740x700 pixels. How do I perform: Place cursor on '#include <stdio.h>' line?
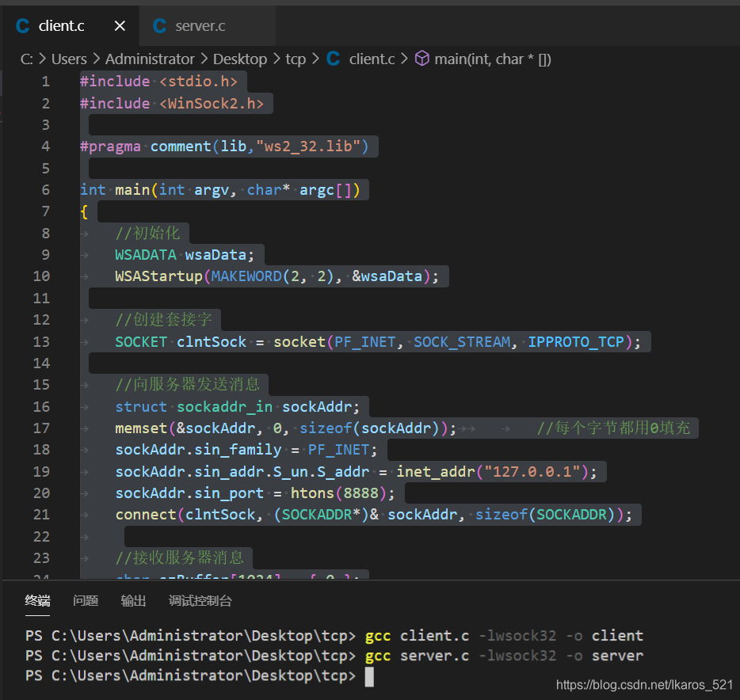tap(158, 81)
